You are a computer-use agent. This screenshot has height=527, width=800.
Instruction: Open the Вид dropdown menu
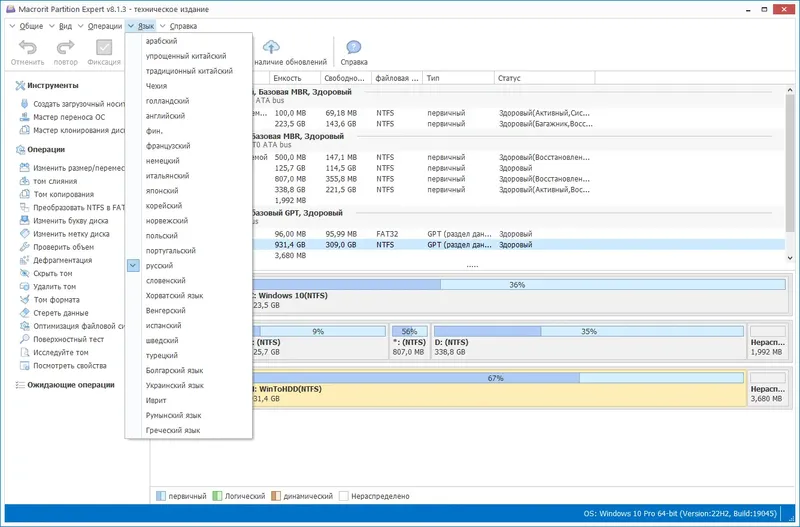pos(64,26)
